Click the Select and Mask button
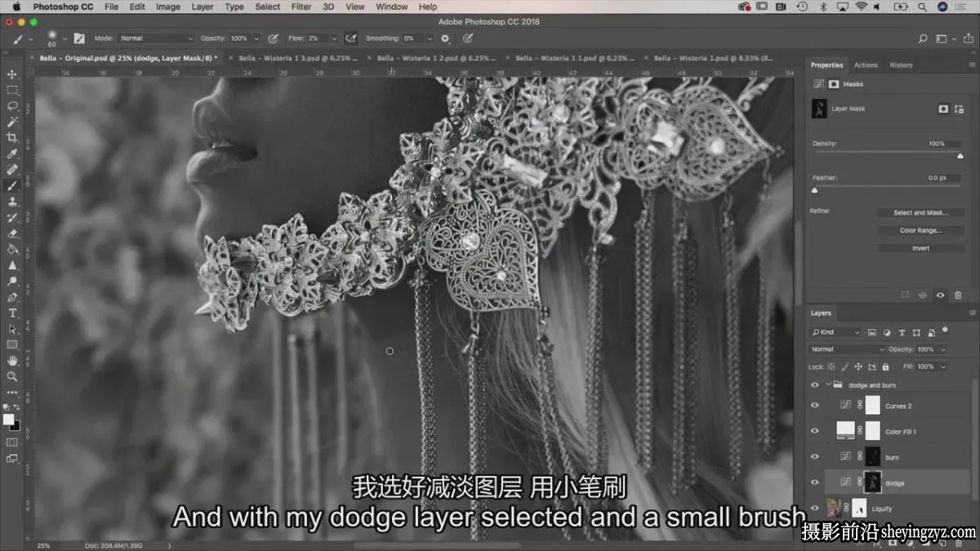This screenshot has height=551, width=980. [x=920, y=212]
